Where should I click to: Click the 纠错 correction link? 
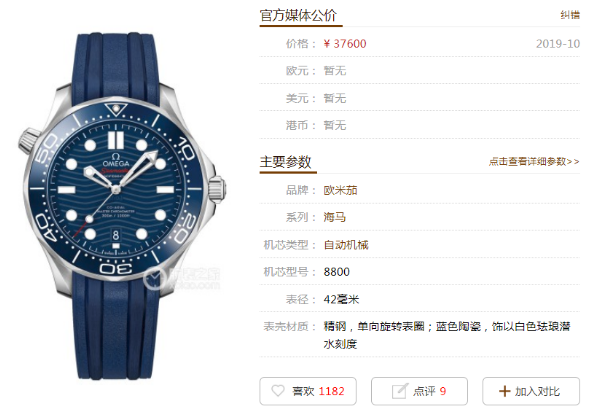[x=570, y=15]
